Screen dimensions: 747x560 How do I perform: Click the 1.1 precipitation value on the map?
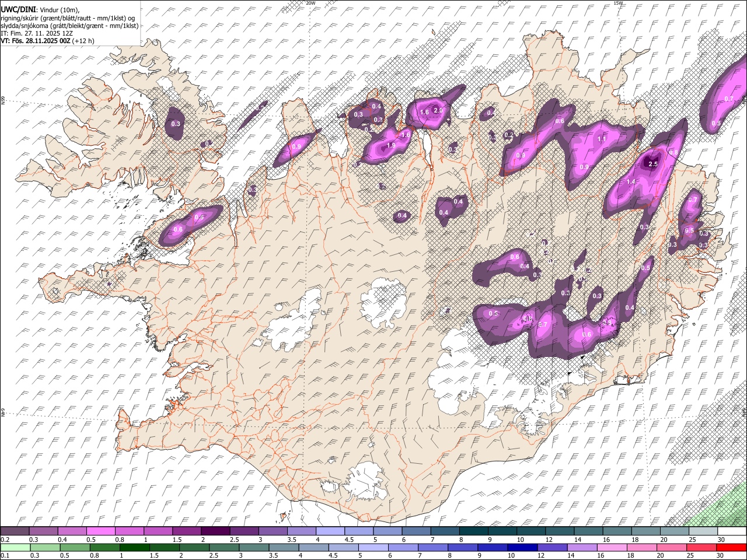tap(602, 139)
